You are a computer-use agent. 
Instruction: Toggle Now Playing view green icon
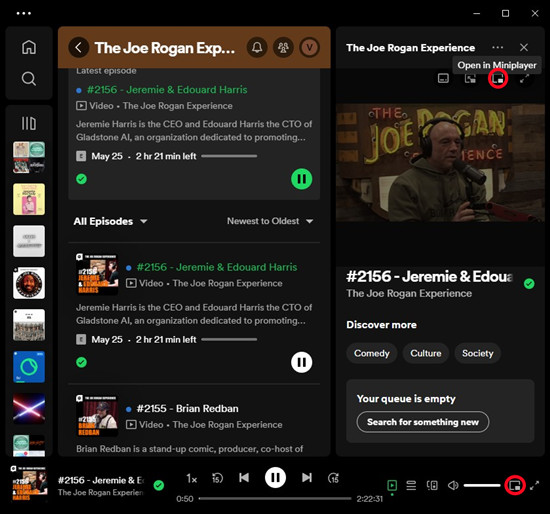click(392, 486)
